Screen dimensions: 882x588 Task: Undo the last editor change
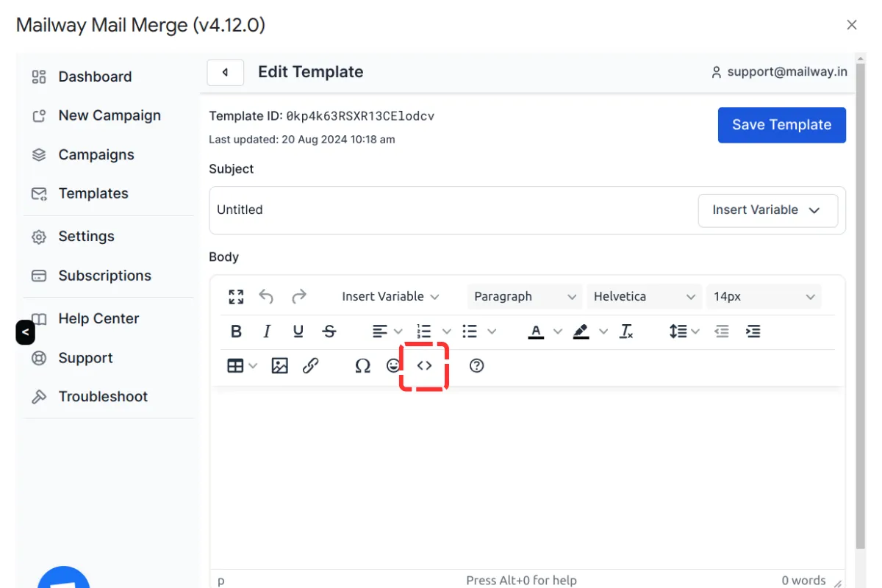click(x=266, y=296)
